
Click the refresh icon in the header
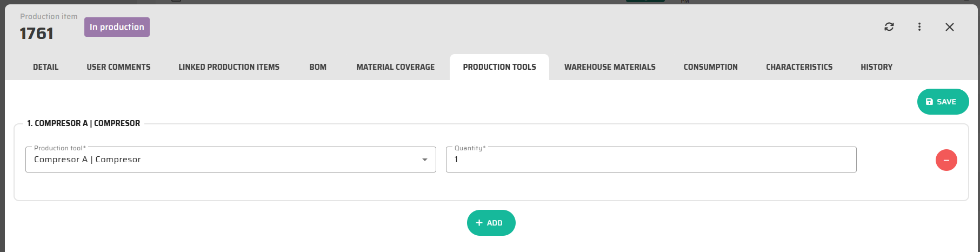[889, 27]
